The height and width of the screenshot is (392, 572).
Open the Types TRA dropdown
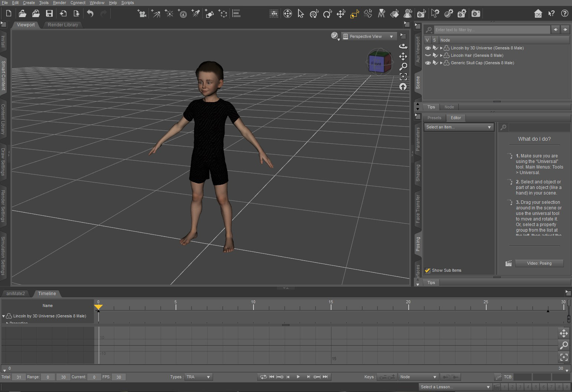coord(199,377)
